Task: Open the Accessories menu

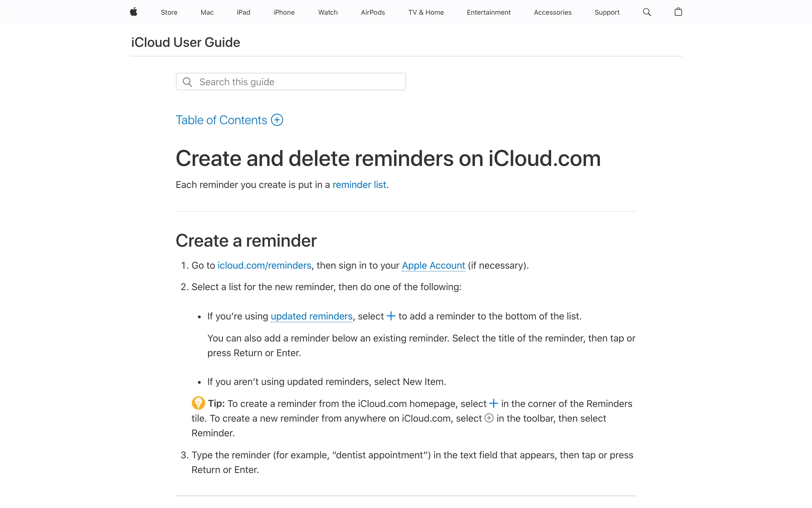Action: tap(553, 12)
